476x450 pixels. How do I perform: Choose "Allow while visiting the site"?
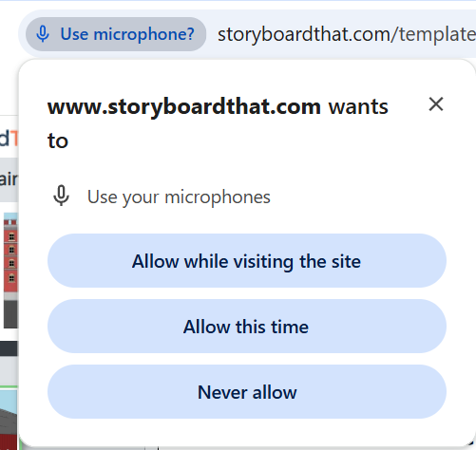247,261
